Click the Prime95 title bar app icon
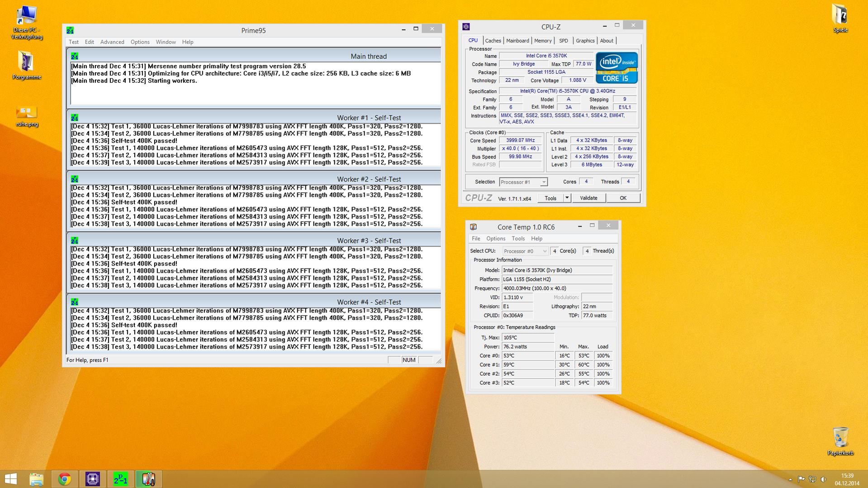 70,30
